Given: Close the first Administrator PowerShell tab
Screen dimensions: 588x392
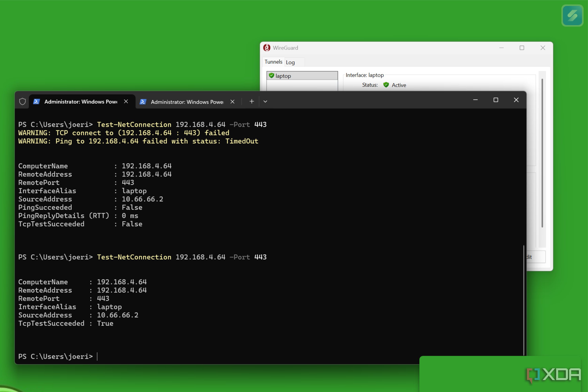Looking at the screenshot, I should coord(126,101).
